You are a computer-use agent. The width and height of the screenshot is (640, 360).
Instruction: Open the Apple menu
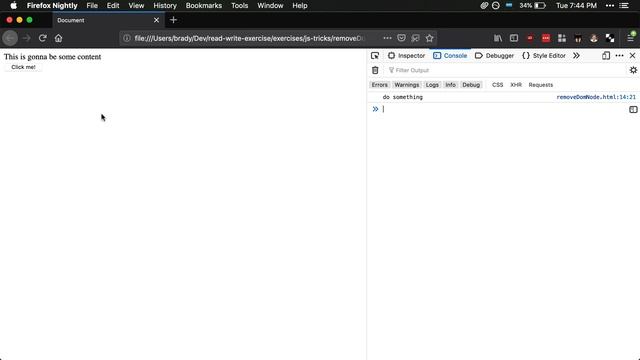[x=13, y=6]
